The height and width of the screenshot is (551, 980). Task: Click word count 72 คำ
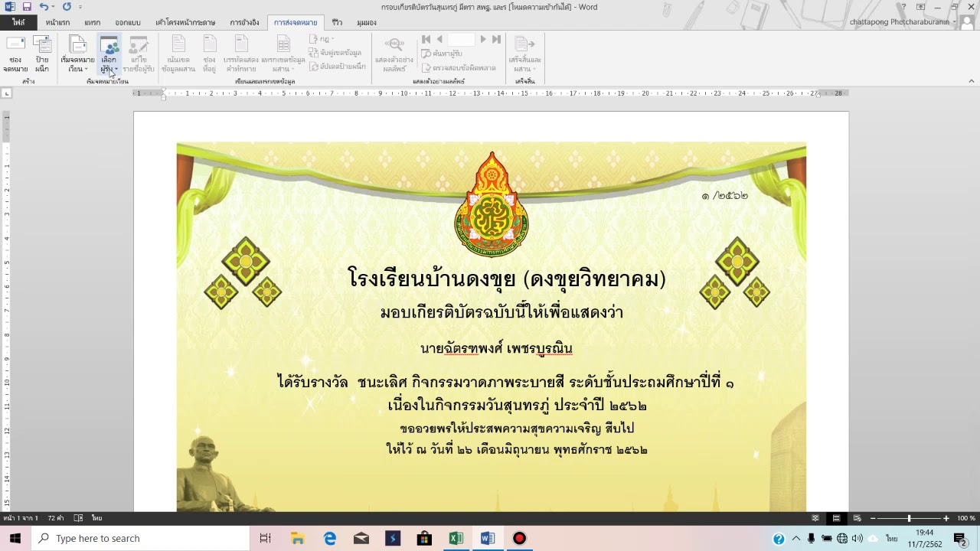coord(56,518)
